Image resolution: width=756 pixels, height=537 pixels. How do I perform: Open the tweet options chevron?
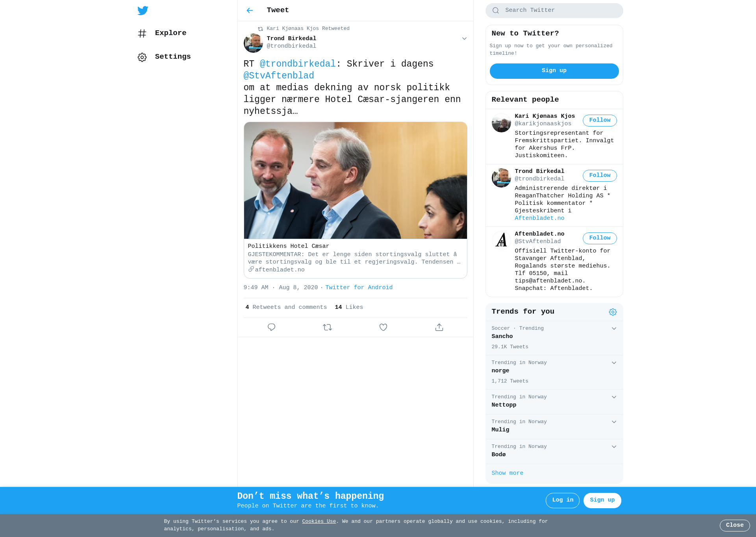(464, 39)
